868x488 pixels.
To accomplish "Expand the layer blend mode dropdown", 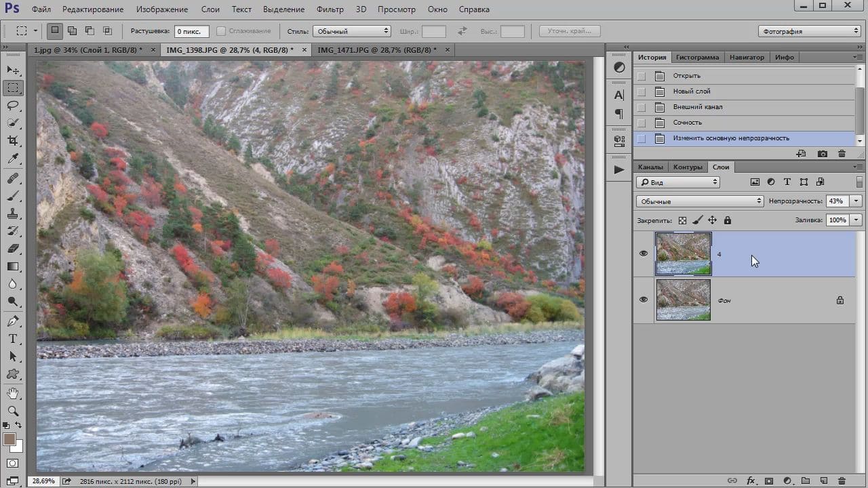I will [700, 201].
